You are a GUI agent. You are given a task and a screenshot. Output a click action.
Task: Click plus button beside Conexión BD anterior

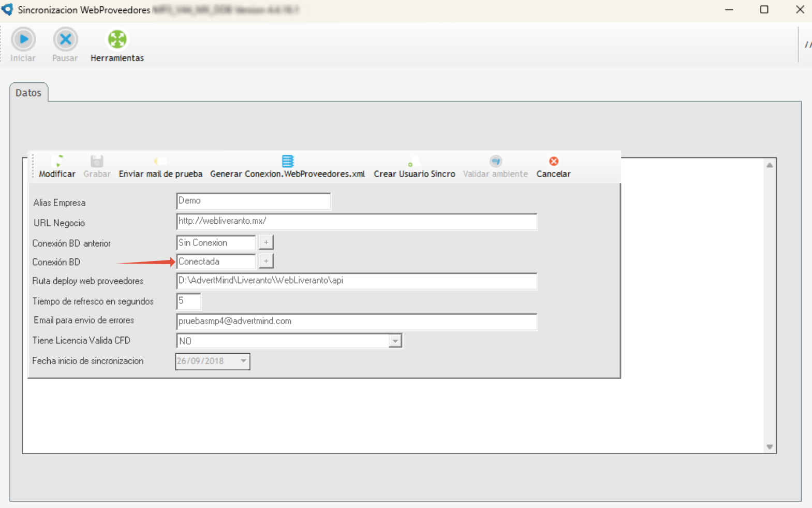(266, 242)
